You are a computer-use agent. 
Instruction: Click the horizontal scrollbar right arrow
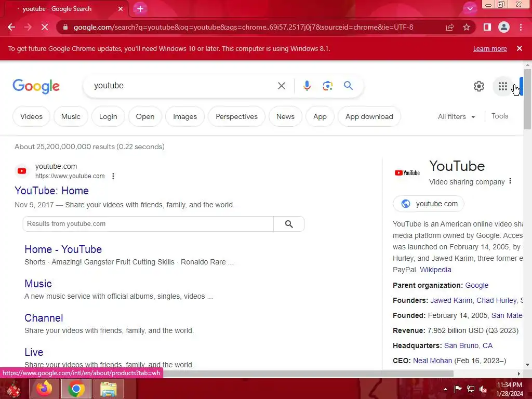(519, 374)
